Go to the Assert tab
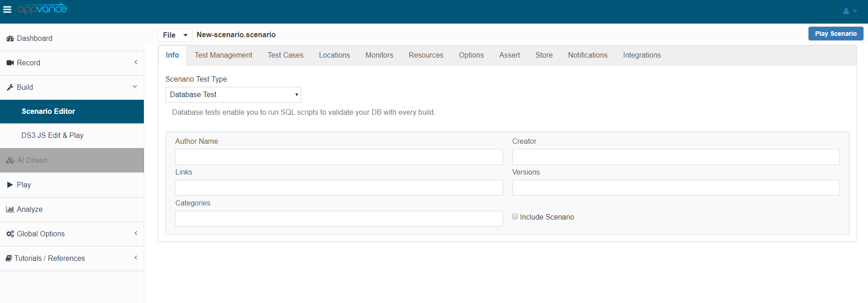The height and width of the screenshot is (303, 868). coord(510,55)
